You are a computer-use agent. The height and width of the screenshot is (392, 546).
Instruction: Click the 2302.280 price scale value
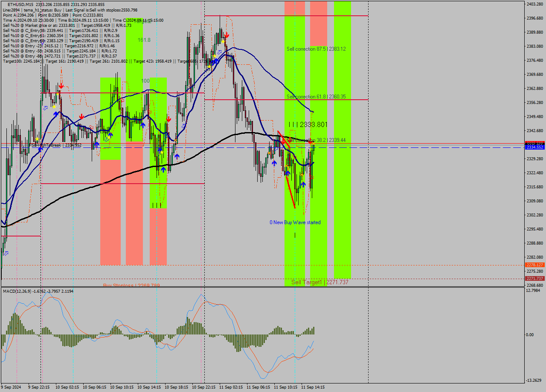(x=534, y=215)
